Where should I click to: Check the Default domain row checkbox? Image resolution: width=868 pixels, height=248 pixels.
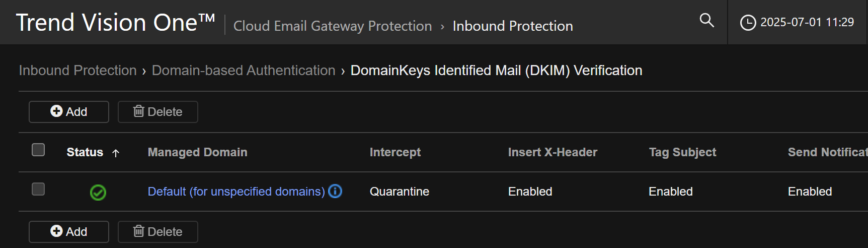pos(38,189)
